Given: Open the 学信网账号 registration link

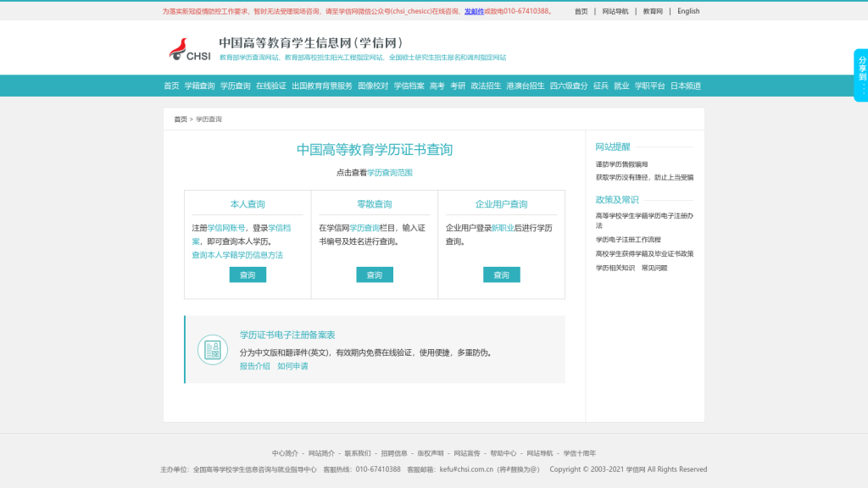Looking at the screenshot, I should pyautogui.click(x=225, y=228).
